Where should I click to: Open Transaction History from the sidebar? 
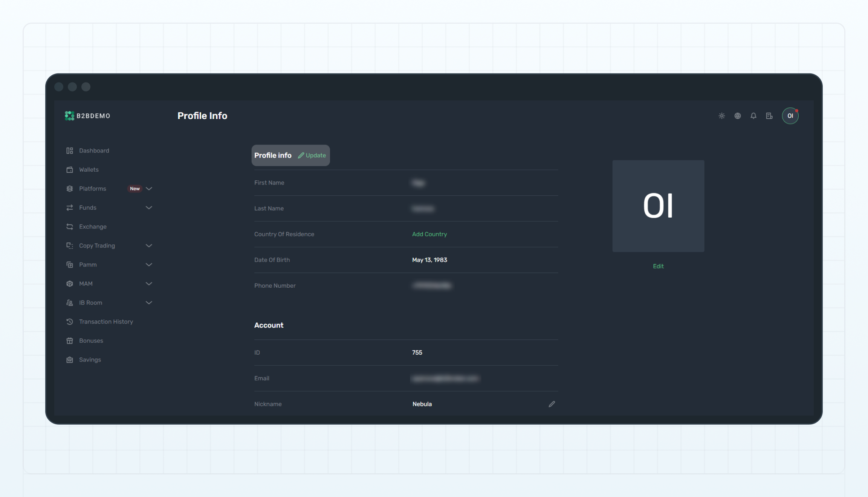(x=106, y=322)
